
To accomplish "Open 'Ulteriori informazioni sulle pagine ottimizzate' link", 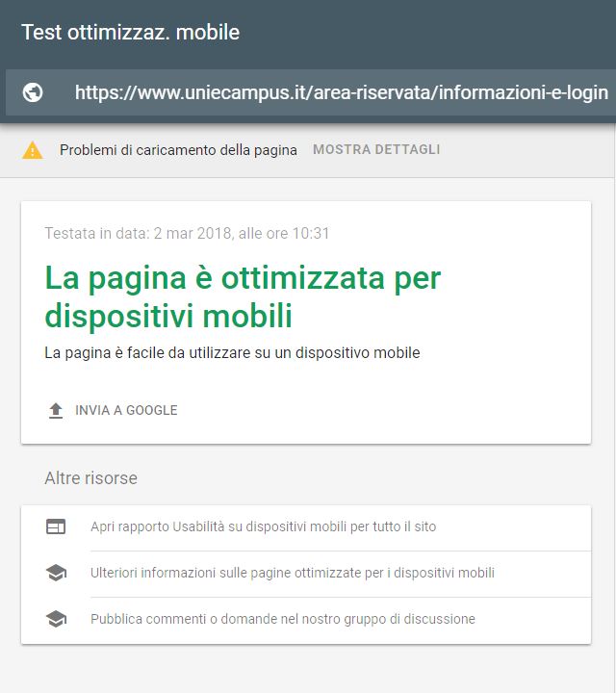I will [292, 574].
